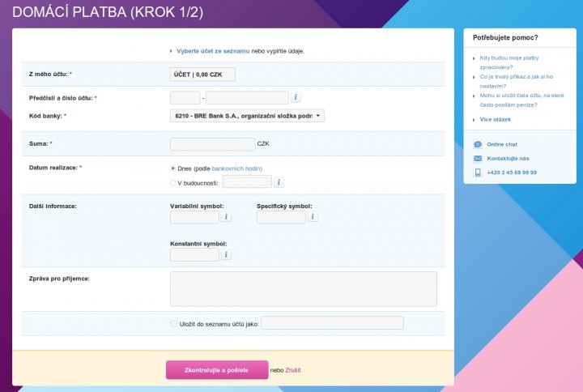This screenshot has height=392, width=583.
Task: Select the V budoucnosti radio button
Action: 173,182
